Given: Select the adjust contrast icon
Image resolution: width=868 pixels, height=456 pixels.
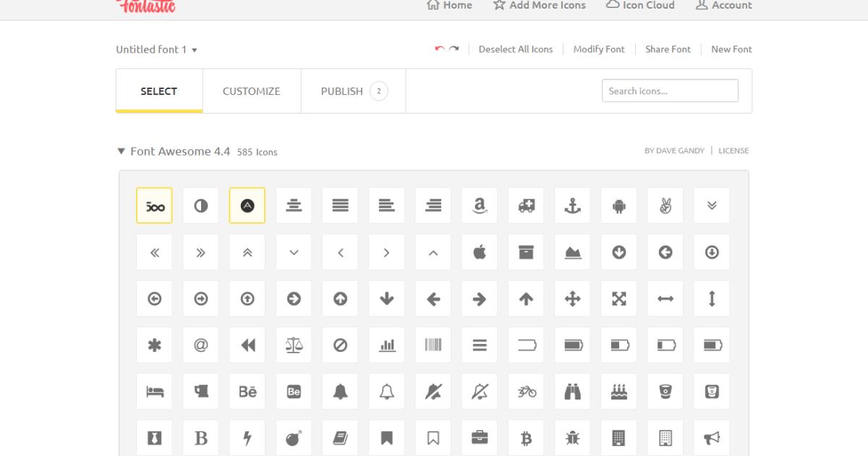Looking at the screenshot, I should pyautogui.click(x=201, y=206).
